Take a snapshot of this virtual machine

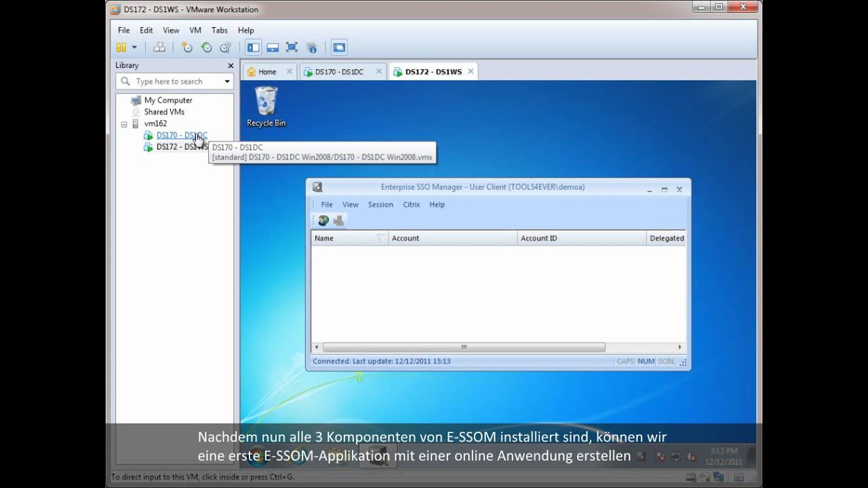tap(187, 47)
